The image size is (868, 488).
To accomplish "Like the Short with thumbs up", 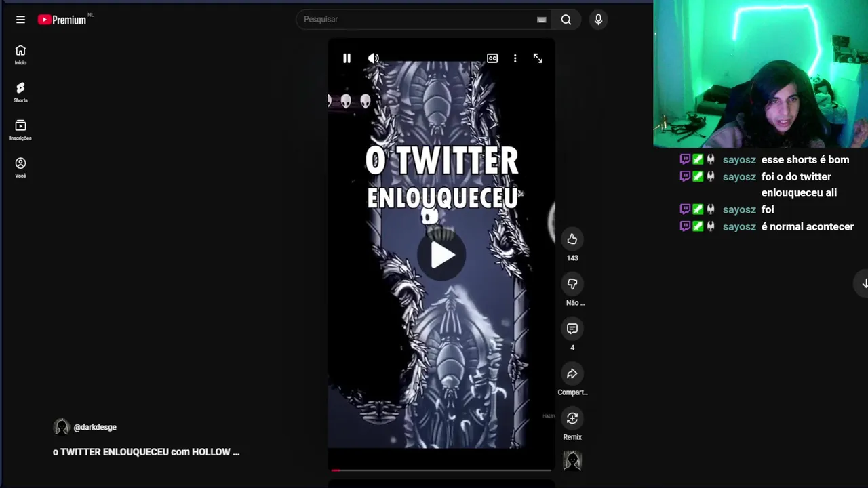I will pos(572,239).
